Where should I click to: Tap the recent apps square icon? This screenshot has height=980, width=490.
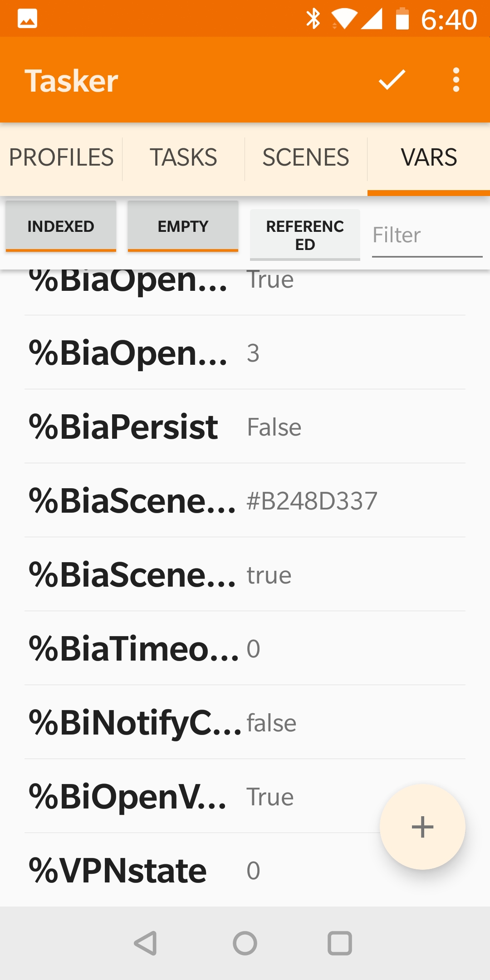[x=340, y=943]
